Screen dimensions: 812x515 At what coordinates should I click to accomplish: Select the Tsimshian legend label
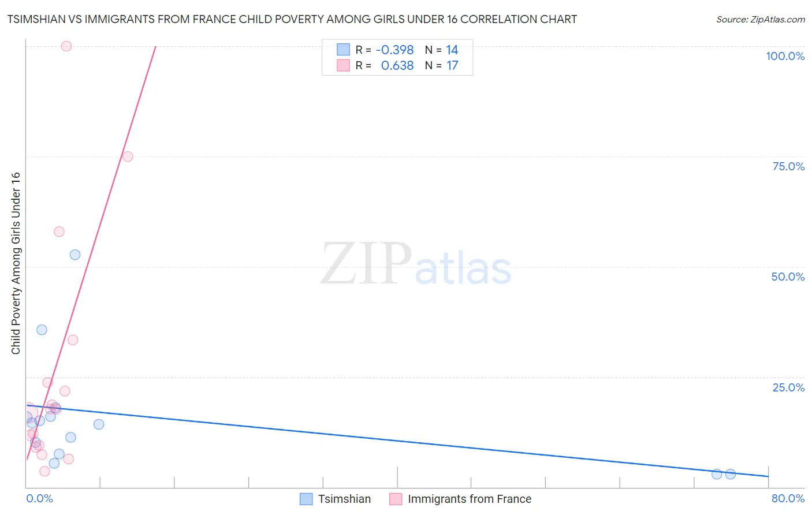point(344,499)
